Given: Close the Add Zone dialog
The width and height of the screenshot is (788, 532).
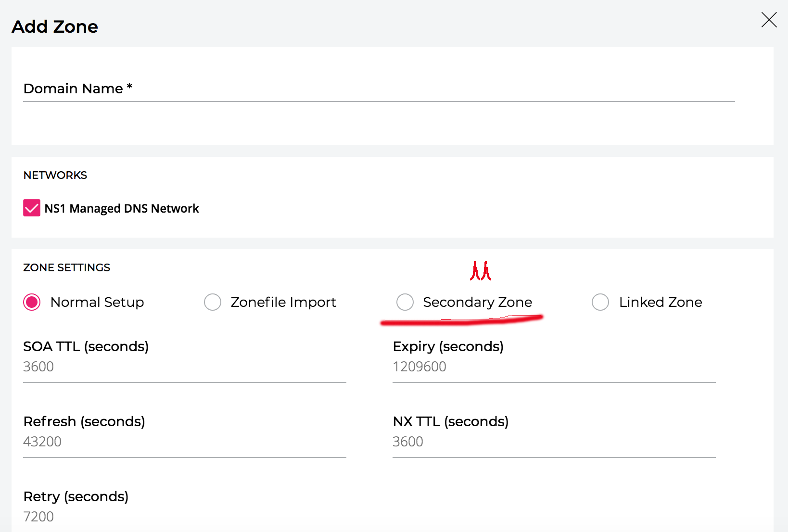Looking at the screenshot, I should tap(769, 20).
